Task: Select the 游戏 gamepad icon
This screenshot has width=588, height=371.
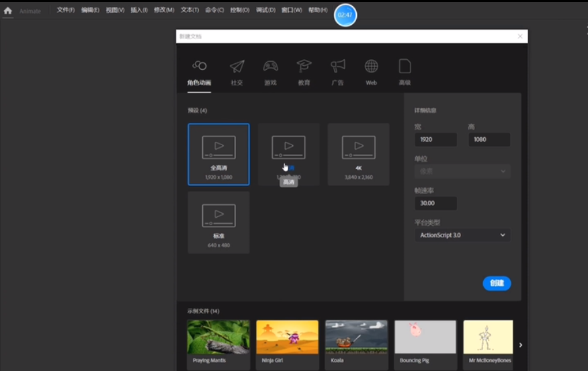Action: pos(270,66)
